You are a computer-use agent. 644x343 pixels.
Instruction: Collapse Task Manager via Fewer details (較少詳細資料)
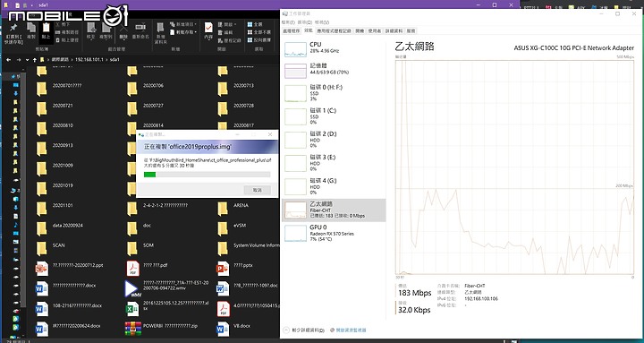tap(304, 330)
